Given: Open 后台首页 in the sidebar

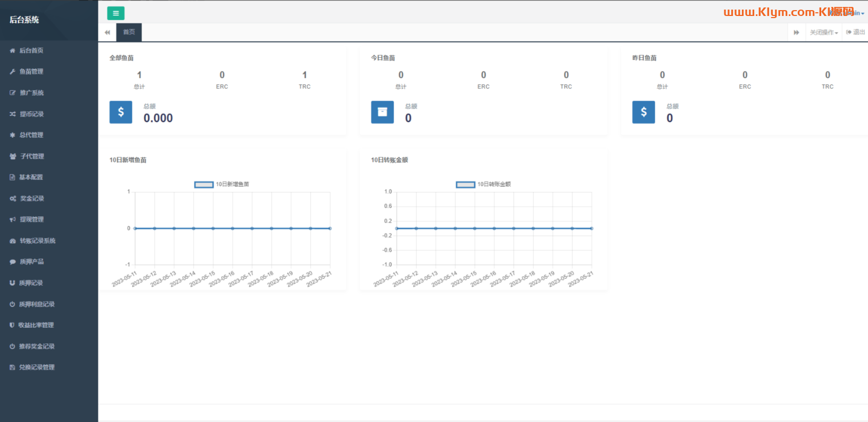Looking at the screenshot, I should (31, 51).
